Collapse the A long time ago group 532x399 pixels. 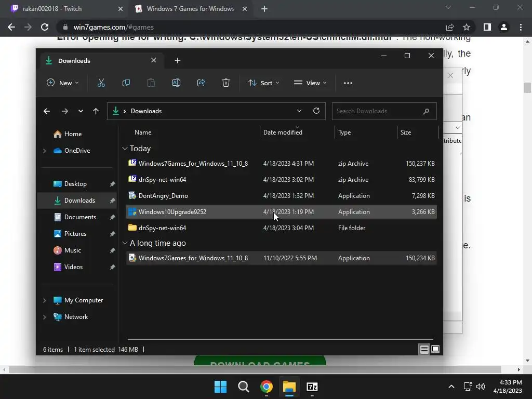click(x=125, y=243)
